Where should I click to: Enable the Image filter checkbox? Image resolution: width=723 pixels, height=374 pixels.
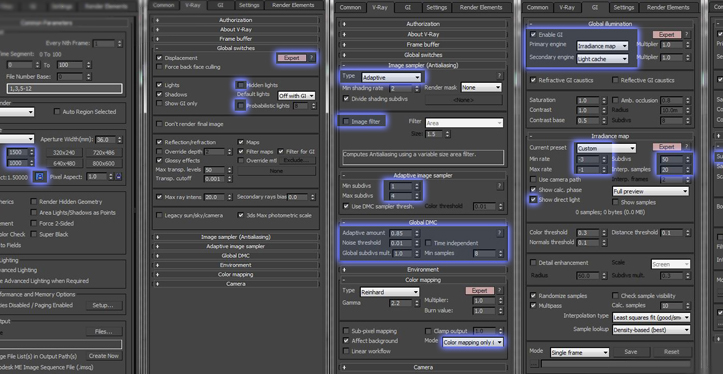pyautogui.click(x=346, y=122)
